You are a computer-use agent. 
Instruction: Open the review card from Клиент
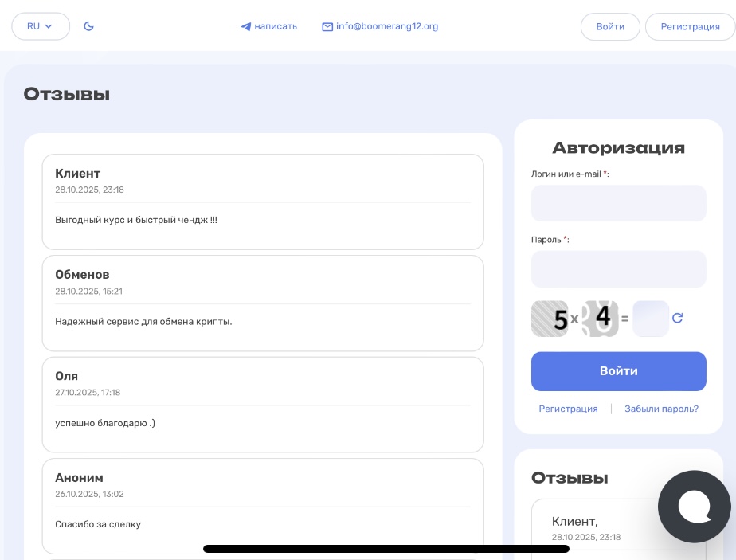click(x=263, y=202)
